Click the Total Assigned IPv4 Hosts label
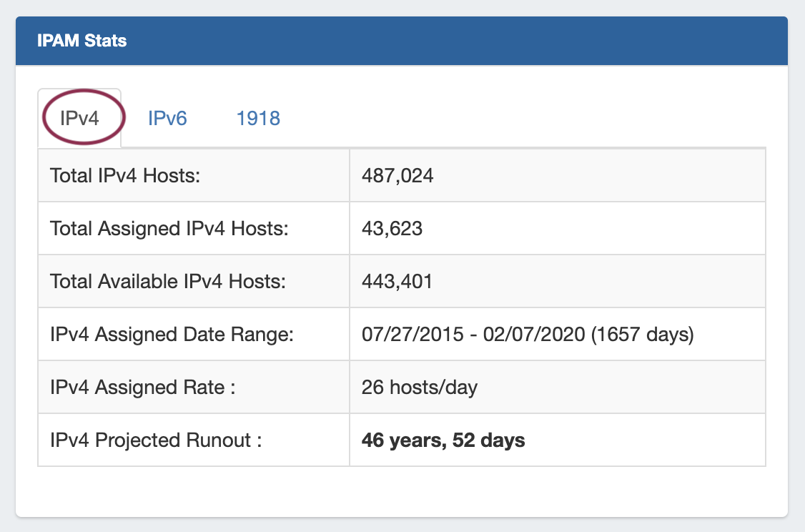The width and height of the screenshot is (805, 532). [169, 228]
